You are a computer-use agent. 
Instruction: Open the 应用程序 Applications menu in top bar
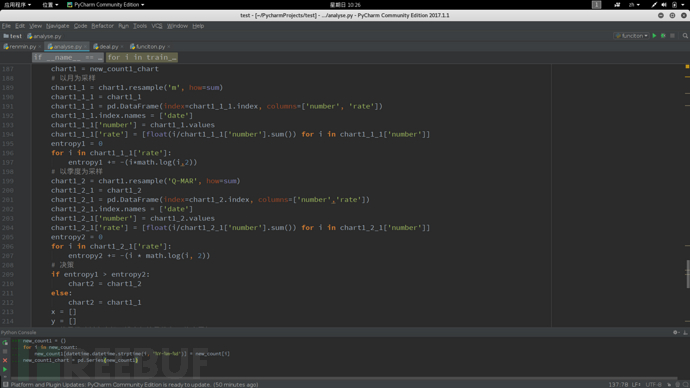(17, 4)
